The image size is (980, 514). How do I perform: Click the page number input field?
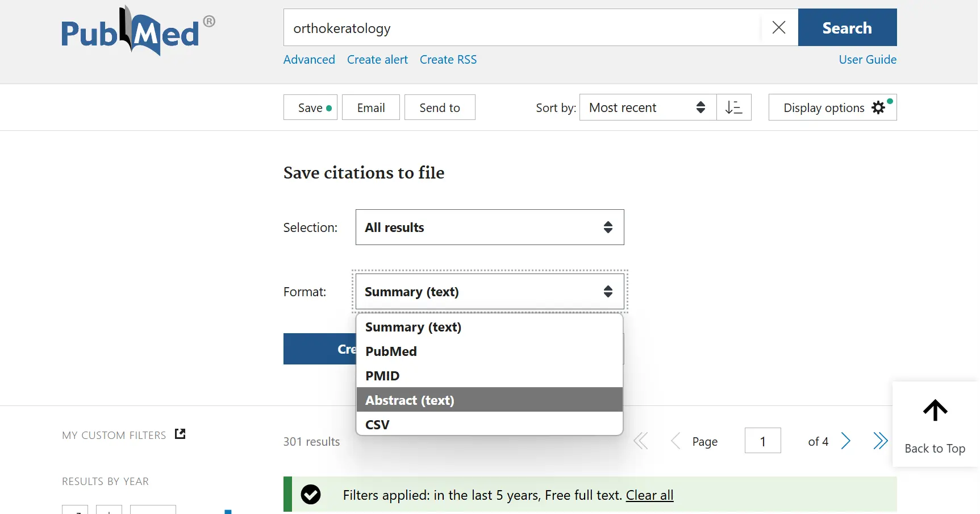tap(762, 441)
